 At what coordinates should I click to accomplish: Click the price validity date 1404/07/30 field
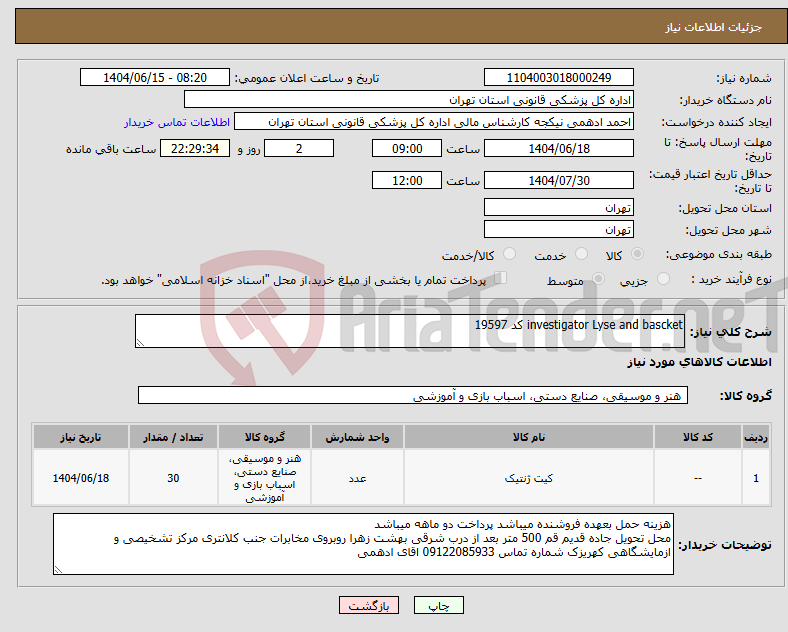[x=559, y=180]
